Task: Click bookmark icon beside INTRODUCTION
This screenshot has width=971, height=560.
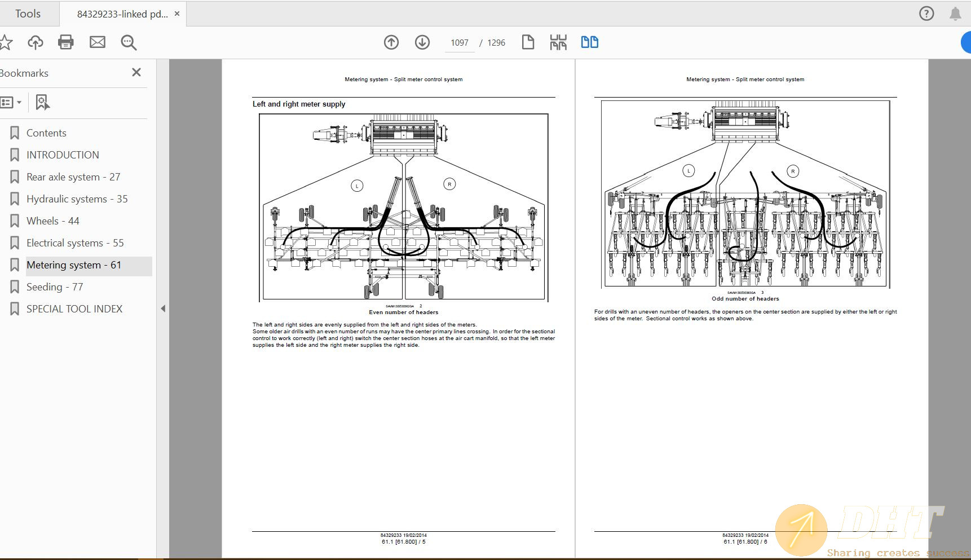Action: (x=15, y=155)
